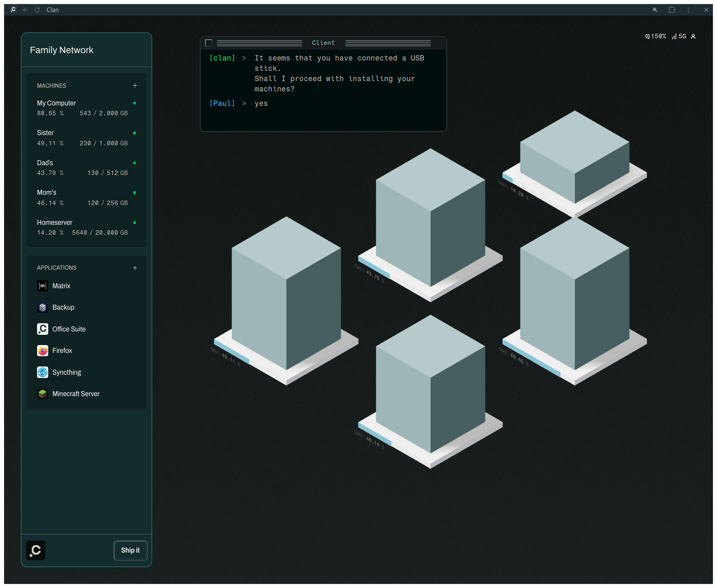The image size is (717, 588).
Task: Toggle the Client window checkbox
Action: [209, 43]
